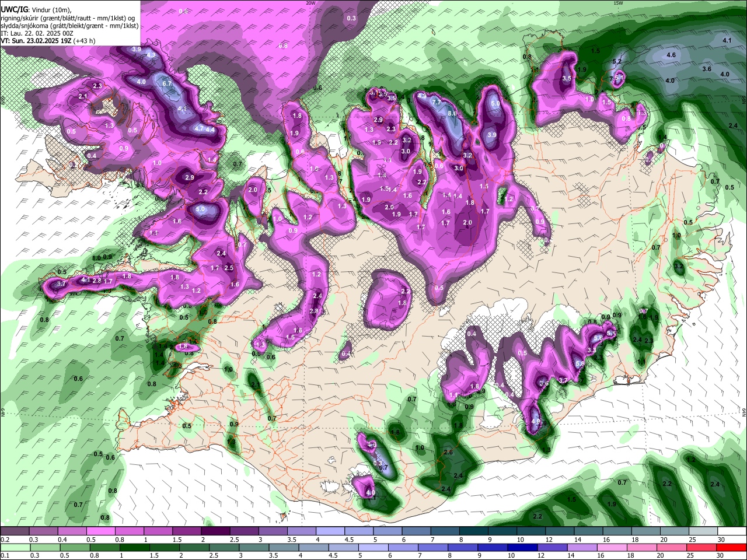Click the 2.6 value in the southern rain band
The image size is (747, 560).
pos(448,453)
